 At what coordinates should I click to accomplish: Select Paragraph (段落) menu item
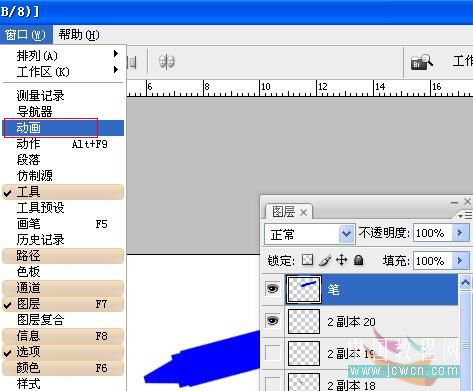coord(63,160)
